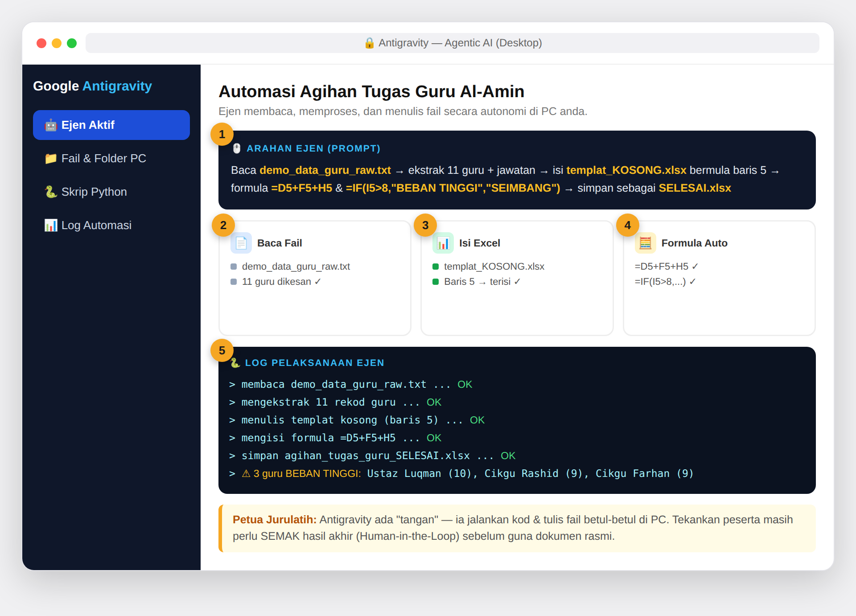The height and width of the screenshot is (616, 856).
Task: Click the Petua Jurulatih tip heading
Action: click(x=275, y=520)
